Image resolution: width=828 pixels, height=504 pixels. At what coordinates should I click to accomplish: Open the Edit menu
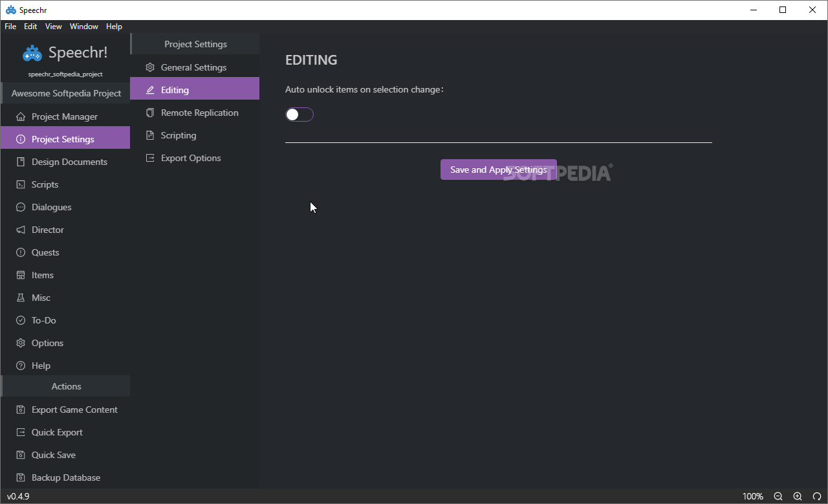pos(30,27)
